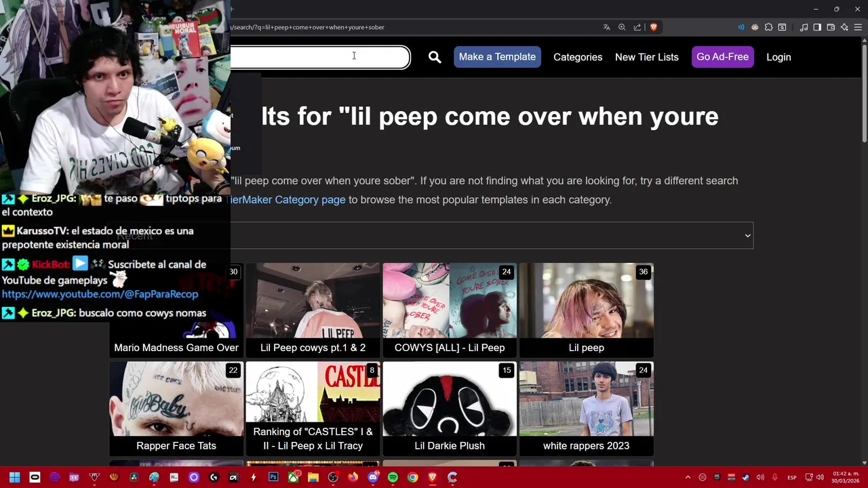The width and height of the screenshot is (868, 488).
Task: Open the Windows Start menu
Action: click(x=15, y=477)
